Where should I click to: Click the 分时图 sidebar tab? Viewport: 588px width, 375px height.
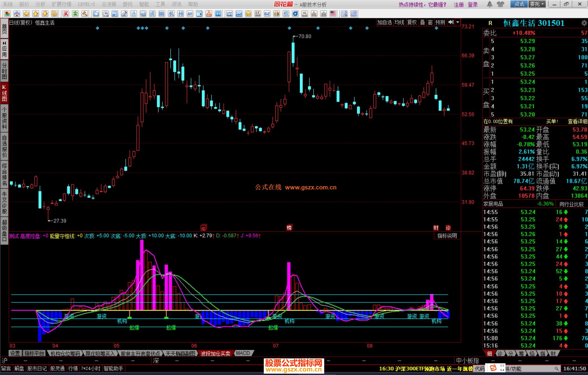tap(4, 71)
